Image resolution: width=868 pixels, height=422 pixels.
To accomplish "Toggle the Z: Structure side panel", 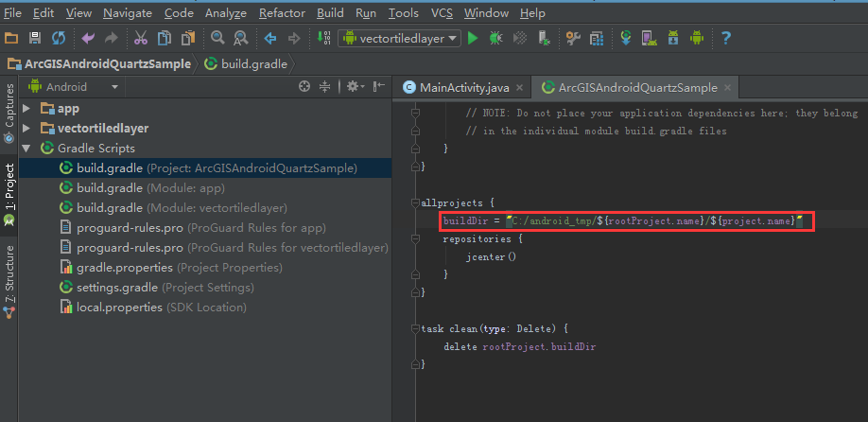I will 9,282.
